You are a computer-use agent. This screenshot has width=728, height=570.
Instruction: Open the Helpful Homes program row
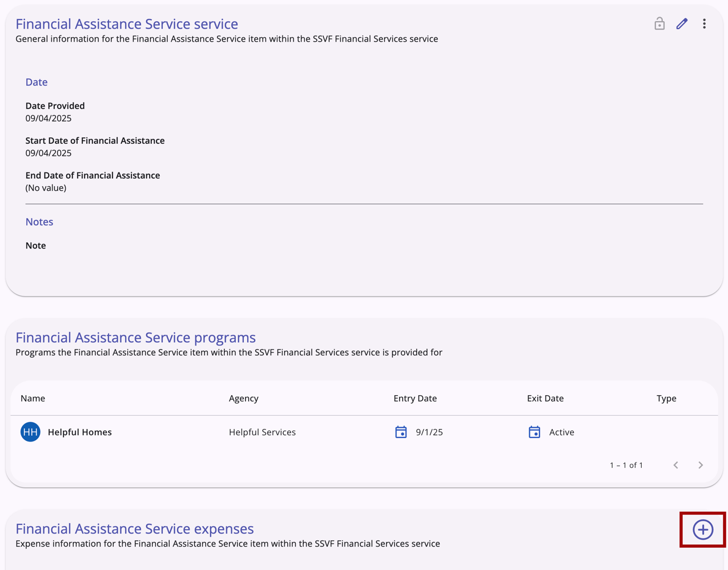pos(80,432)
